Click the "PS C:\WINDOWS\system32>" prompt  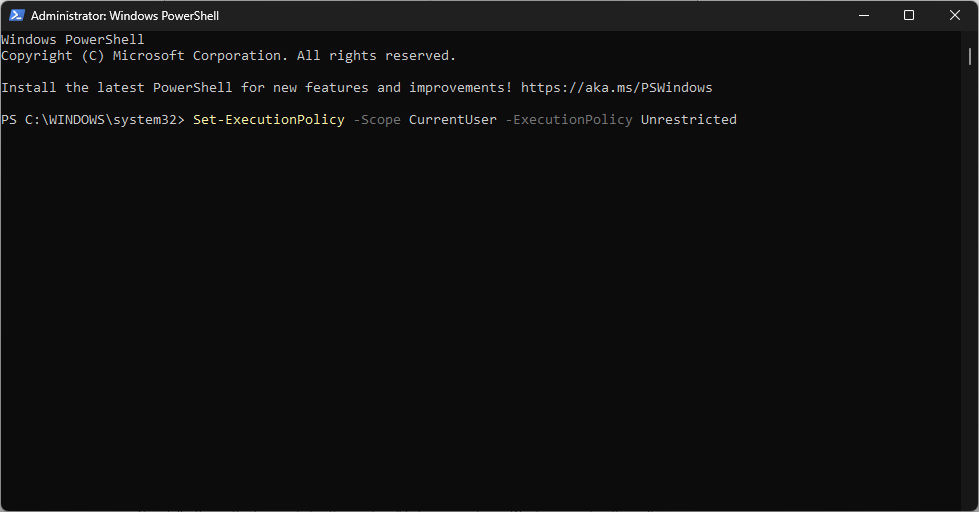point(93,120)
